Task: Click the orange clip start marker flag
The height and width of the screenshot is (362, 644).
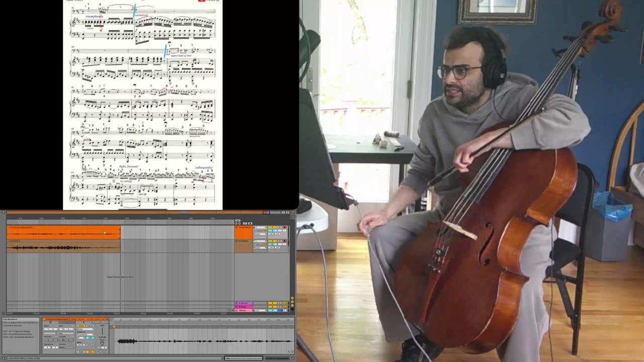Action: pos(114,327)
